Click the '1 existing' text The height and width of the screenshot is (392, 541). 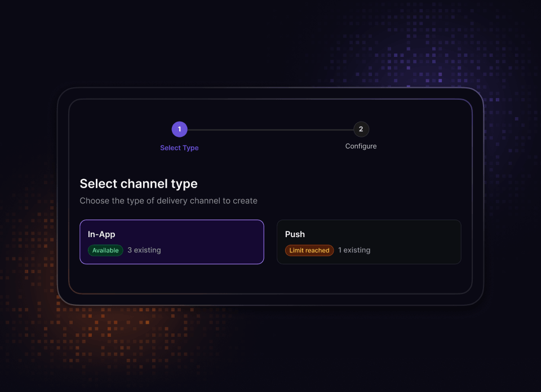click(x=354, y=250)
